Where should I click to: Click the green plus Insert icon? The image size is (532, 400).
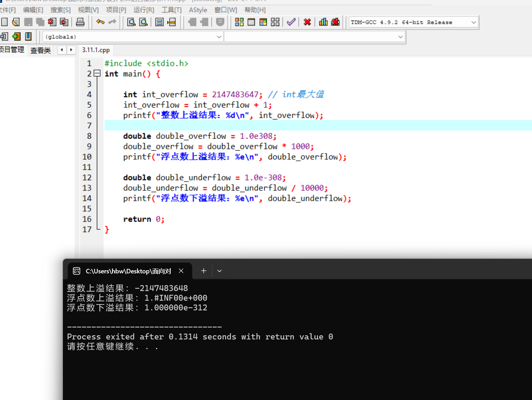pyautogui.click(x=16, y=36)
